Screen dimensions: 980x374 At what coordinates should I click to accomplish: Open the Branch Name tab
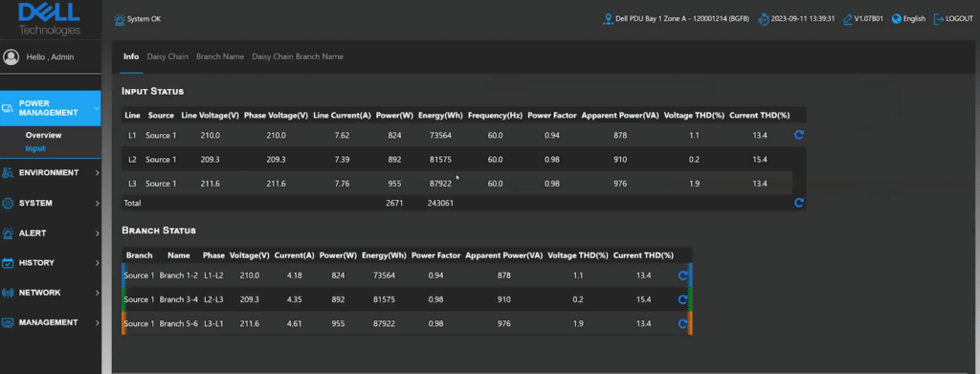click(220, 56)
